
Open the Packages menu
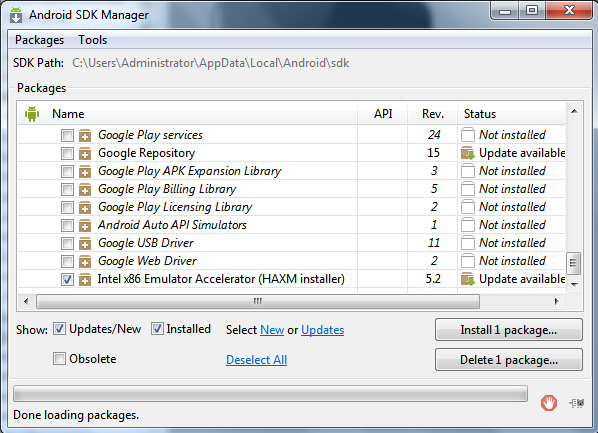pyautogui.click(x=39, y=40)
